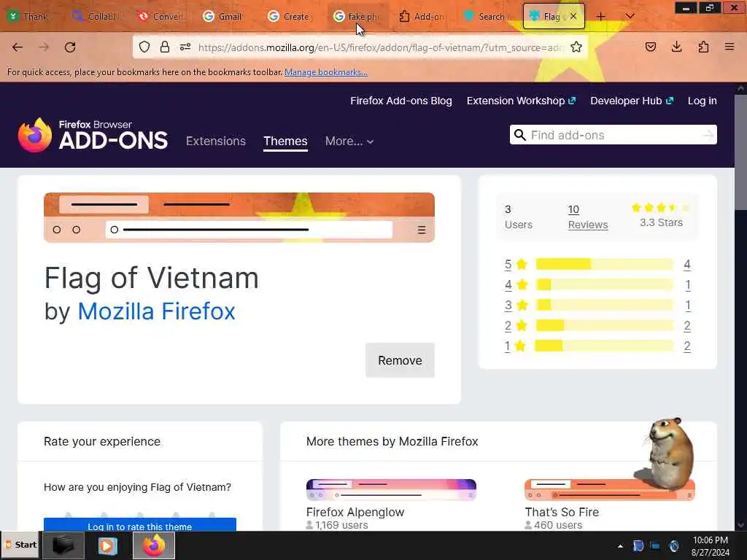The width and height of the screenshot is (747, 560).
Task: Open Firefox Add-ons Blog link
Action: click(401, 101)
